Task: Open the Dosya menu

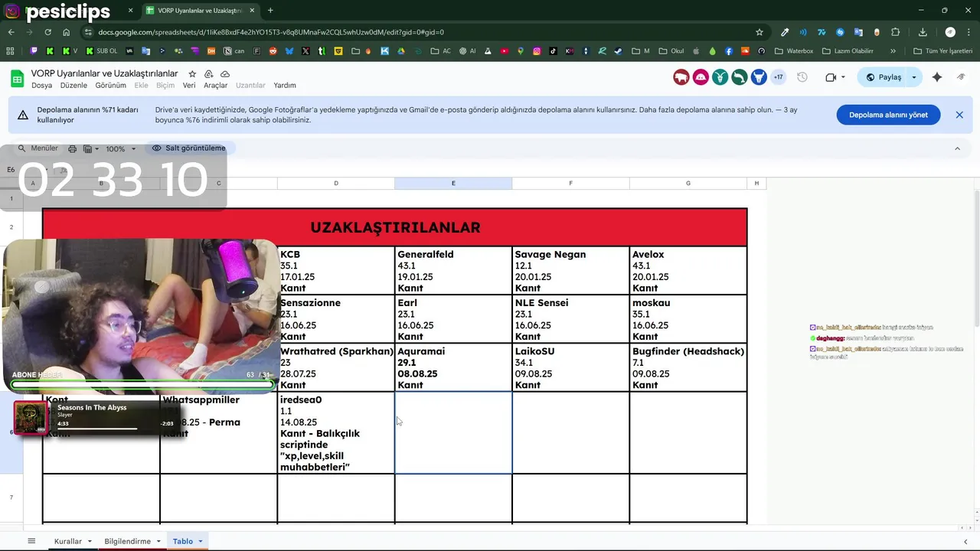Action: pos(41,86)
